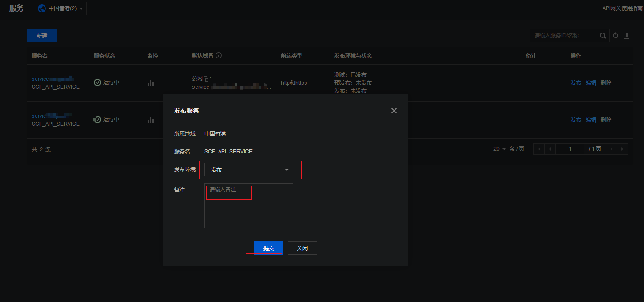644x302 pixels.
Task: Click the http和https cell text
Action: (x=294, y=83)
